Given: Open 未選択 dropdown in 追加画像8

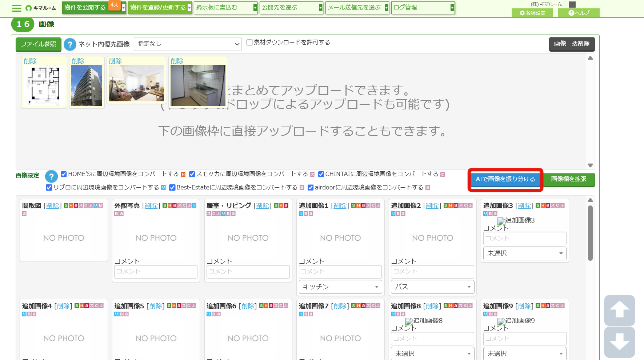Looking at the screenshot, I should tap(433, 354).
